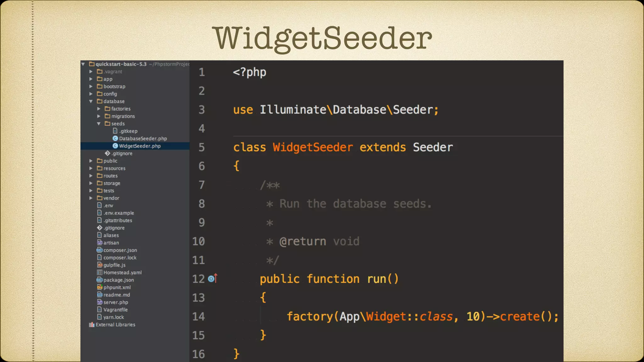Expand the migrations folder arrow
This screenshot has width=644, height=362.
(x=99, y=116)
